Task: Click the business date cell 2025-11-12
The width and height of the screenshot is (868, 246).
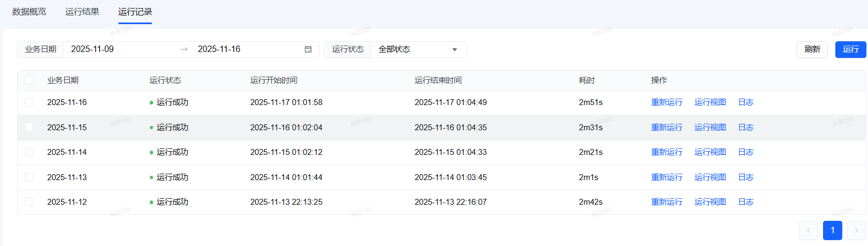Action: [67, 202]
